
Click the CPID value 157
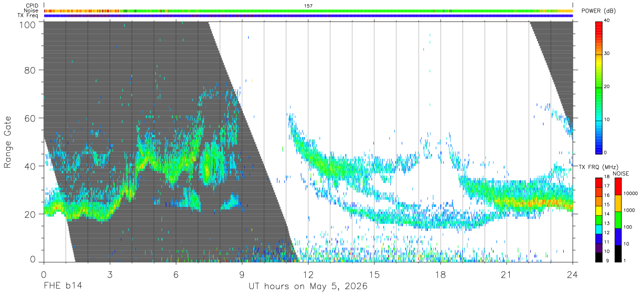[308, 6]
